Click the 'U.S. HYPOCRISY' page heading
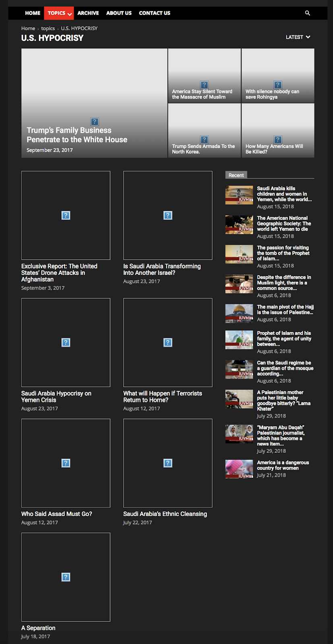Viewport: 333px width, 644px height. [x=52, y=38]
